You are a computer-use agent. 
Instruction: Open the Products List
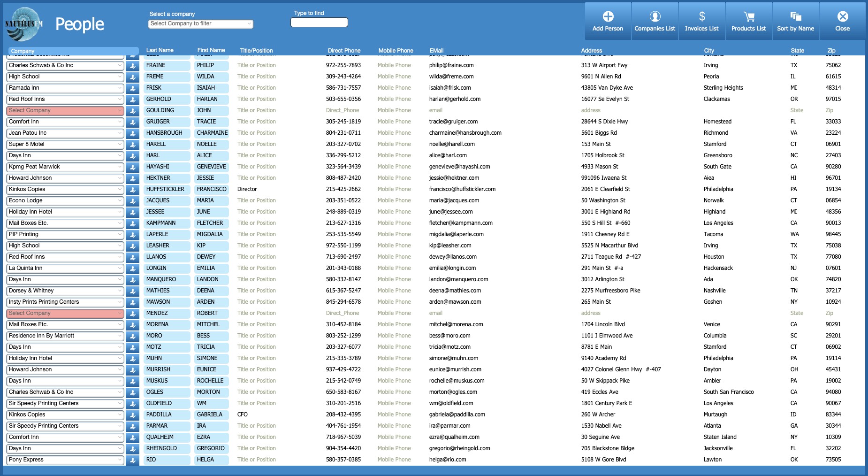[x=748, y=21]
